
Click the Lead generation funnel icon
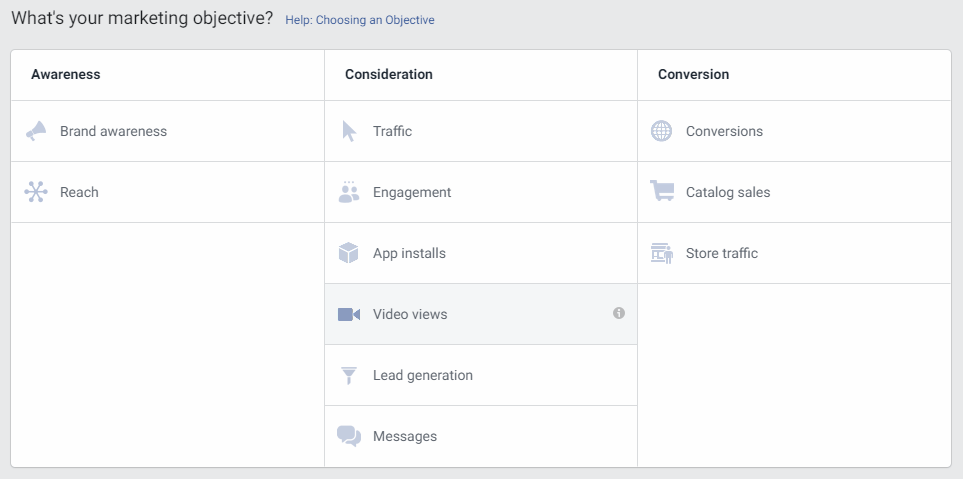click(x=349, y=375)
